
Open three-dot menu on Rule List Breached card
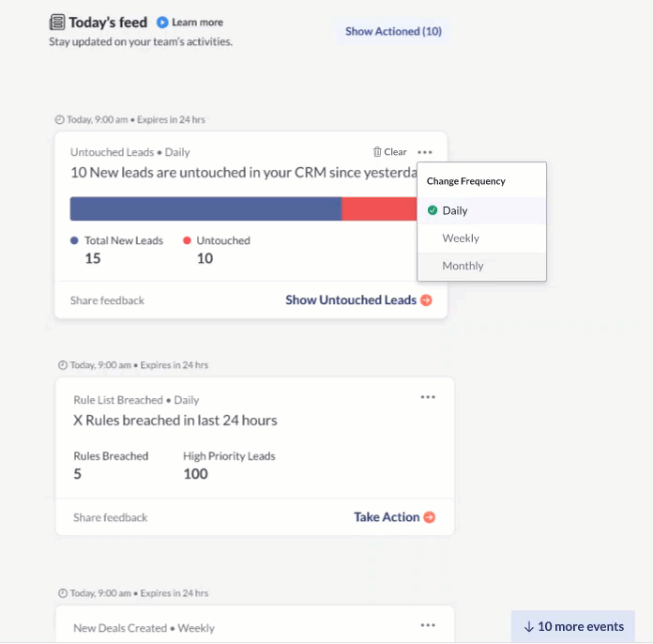[x=428, y=397]
